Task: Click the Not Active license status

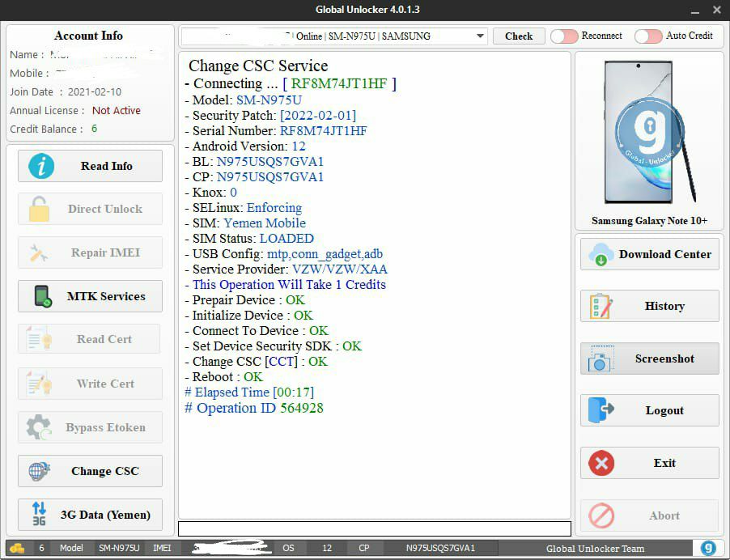Action: click(117, 110)
